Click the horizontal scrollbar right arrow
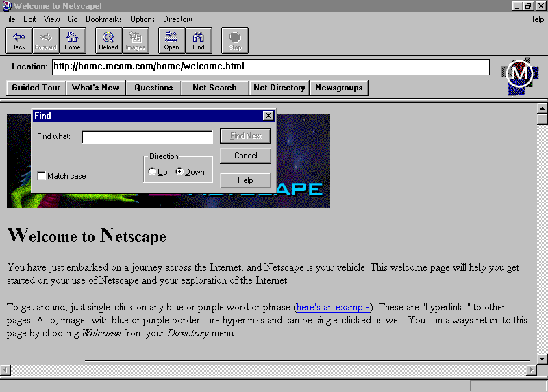Viewport: 548px width, 392px height. point(532,369)
